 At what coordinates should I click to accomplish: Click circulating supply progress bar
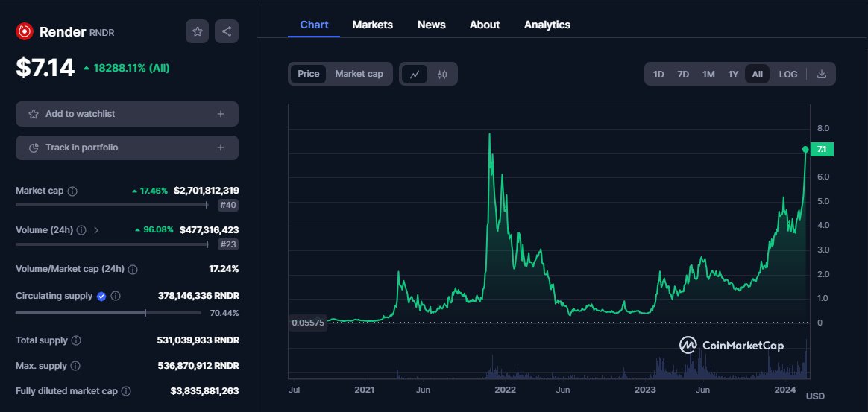pos(109,313)
